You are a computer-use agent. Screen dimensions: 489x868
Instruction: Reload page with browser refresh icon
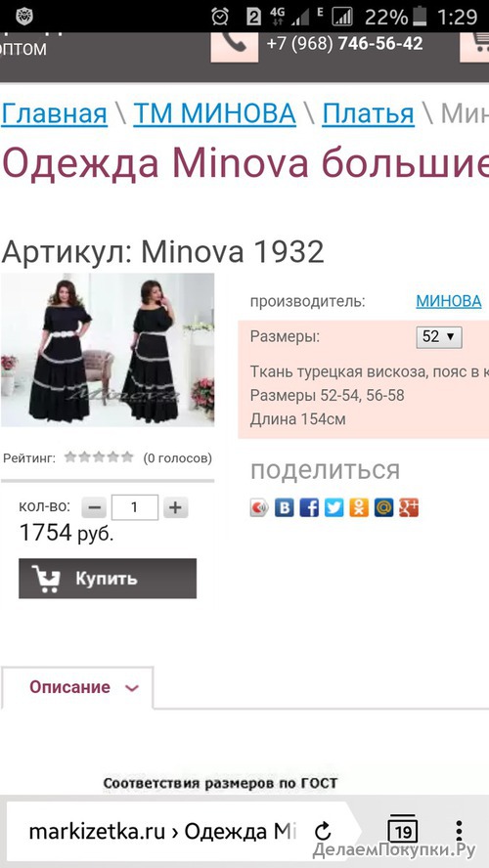(x=323, y=831)
